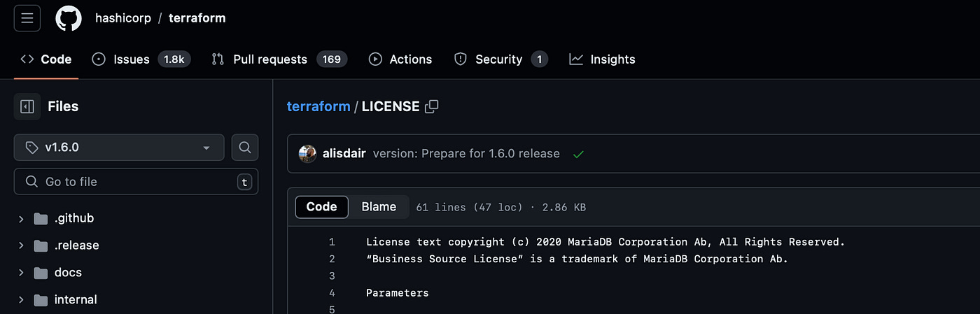Copy the LICENSE file path icon

432,106
